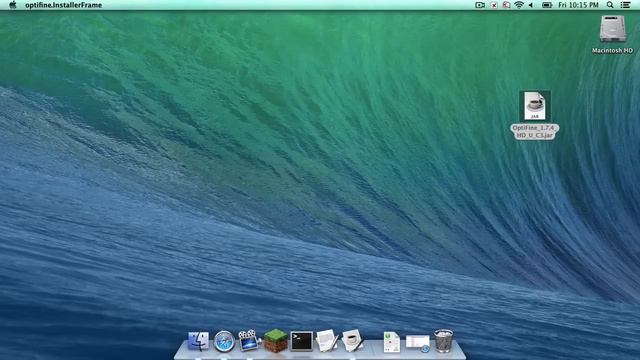The height and width of the screenshot is (360, 640).
Task: Launch Safari from the Dock
Action: coord(224,341)
